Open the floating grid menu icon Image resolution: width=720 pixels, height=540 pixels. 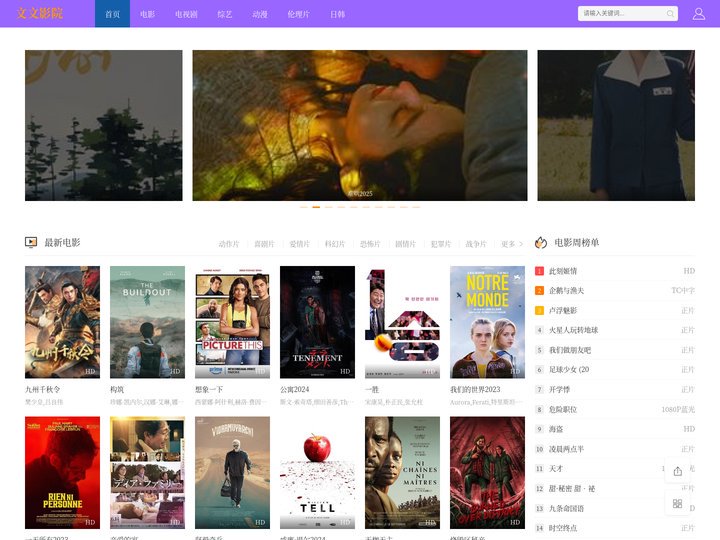point(677,504)
